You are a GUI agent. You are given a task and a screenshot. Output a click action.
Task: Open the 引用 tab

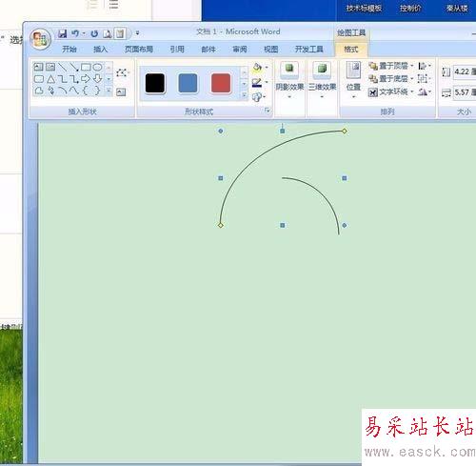click(x=177, y=49)
